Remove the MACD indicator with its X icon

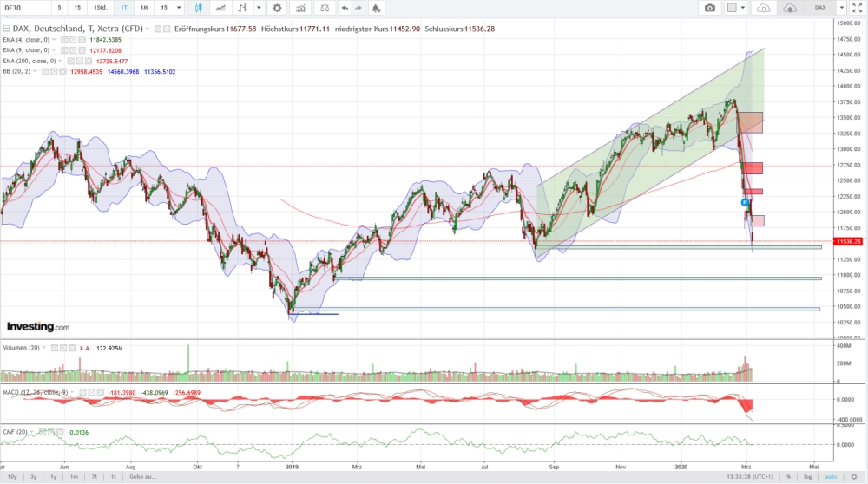[100, 392]
